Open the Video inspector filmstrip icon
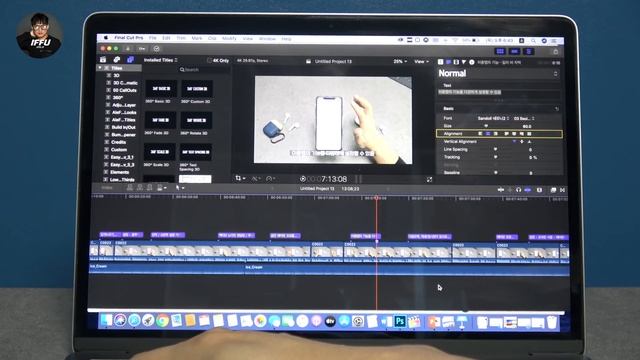640x360 pixels. point(456,62)
